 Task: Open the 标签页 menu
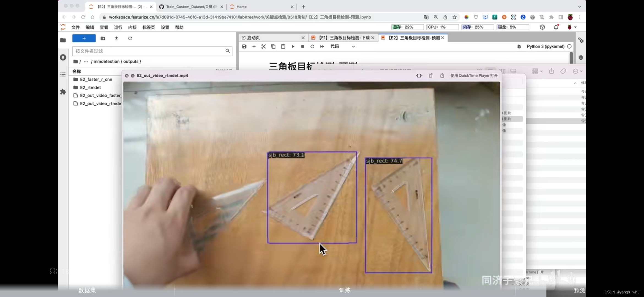pos(149,27)
